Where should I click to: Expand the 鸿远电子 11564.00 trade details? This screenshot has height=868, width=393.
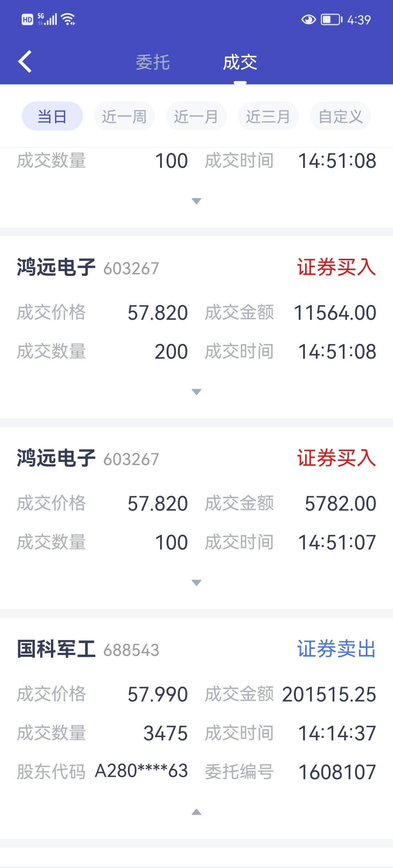[x=196, y=392]
